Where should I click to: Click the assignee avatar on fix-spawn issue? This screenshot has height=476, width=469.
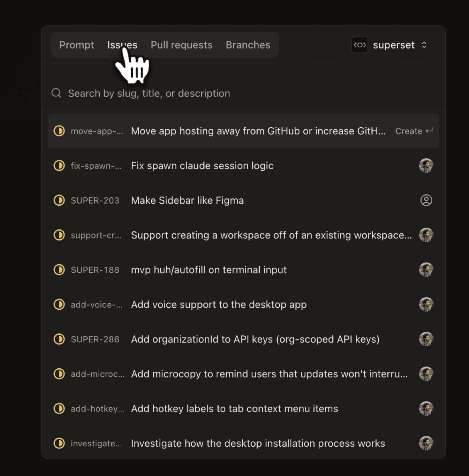[x=426, y=165]
